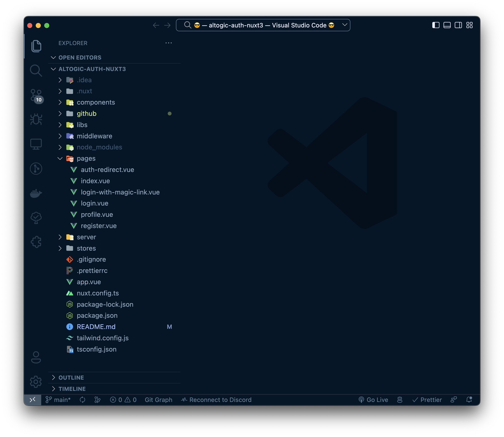Viewport: 504px width, 437px height.
Task: Click the Manage gear icon
Action: coord(36,382)
